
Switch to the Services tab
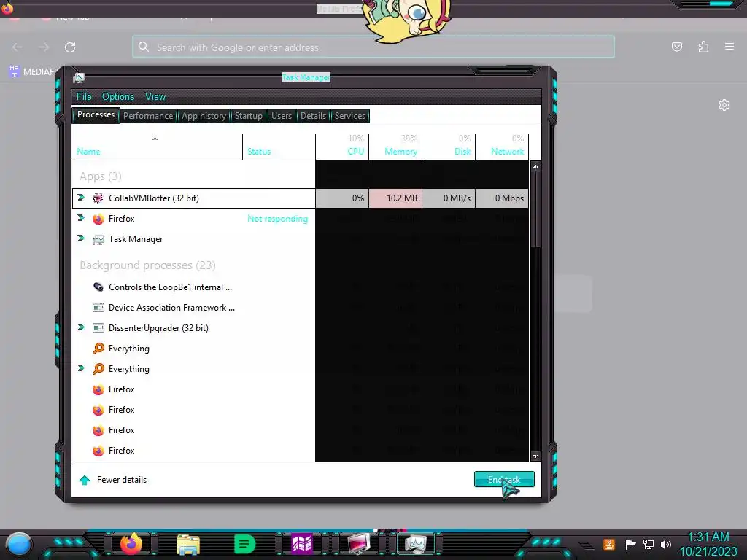point(349,116)
